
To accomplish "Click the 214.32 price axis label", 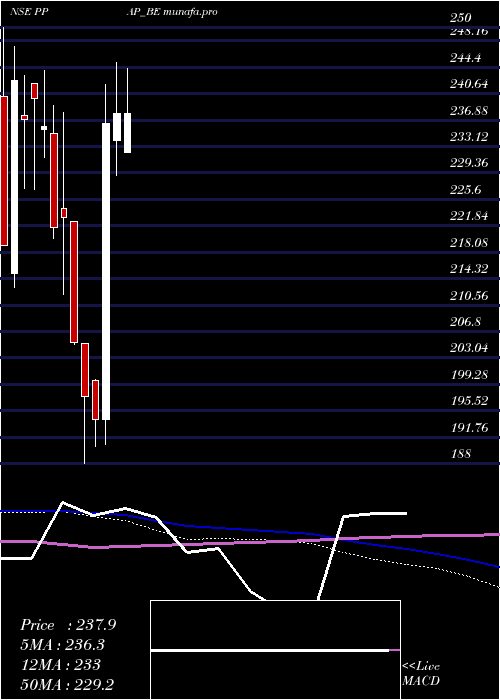I will [x=469, y=269].
